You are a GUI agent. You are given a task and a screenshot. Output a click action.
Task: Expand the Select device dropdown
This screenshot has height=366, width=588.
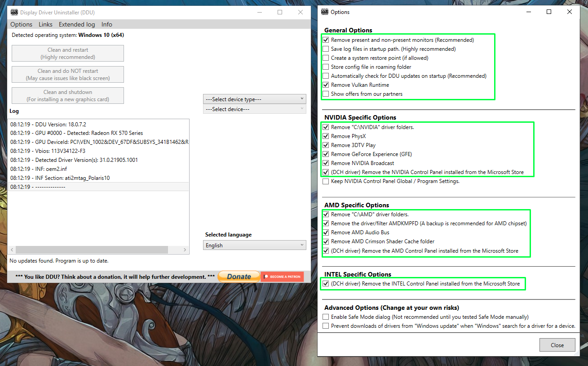[254, 109]
